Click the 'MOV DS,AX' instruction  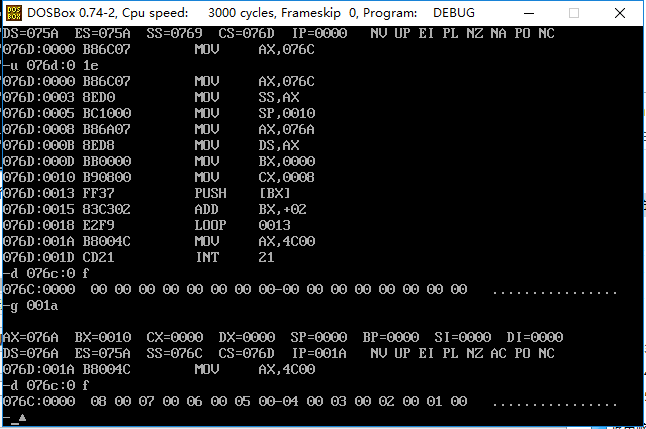pos(247,145)
